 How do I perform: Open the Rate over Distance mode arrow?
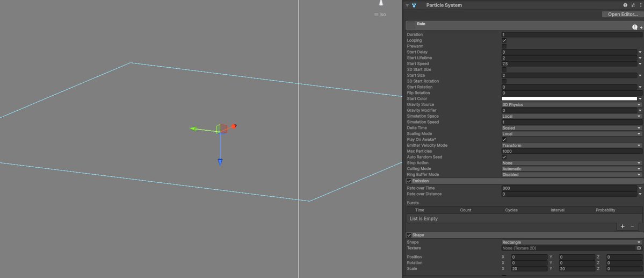[x=640, y=194]
